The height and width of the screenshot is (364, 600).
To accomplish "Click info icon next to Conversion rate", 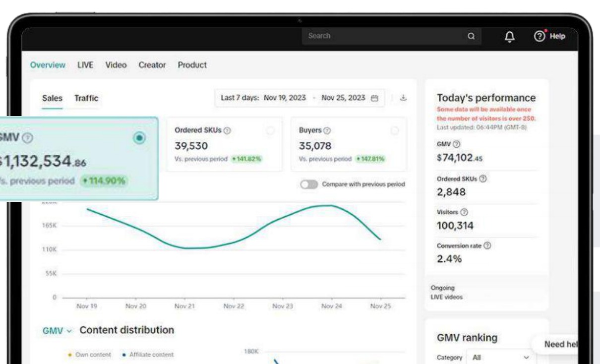I will 488,245.
